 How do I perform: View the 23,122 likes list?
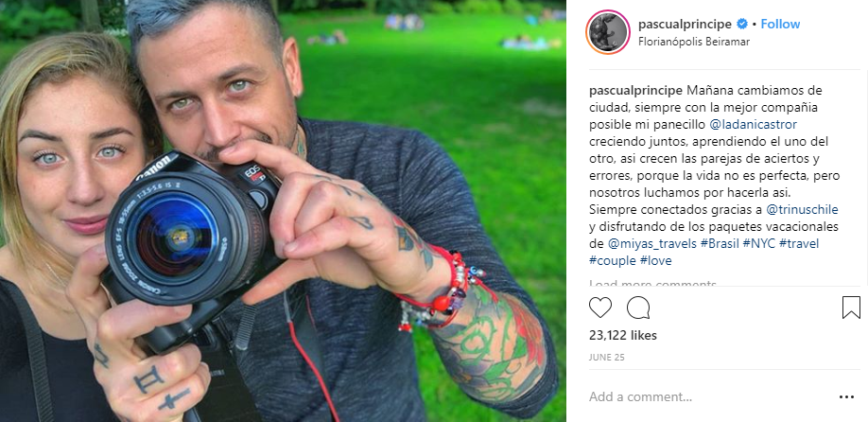pos(623,335)
